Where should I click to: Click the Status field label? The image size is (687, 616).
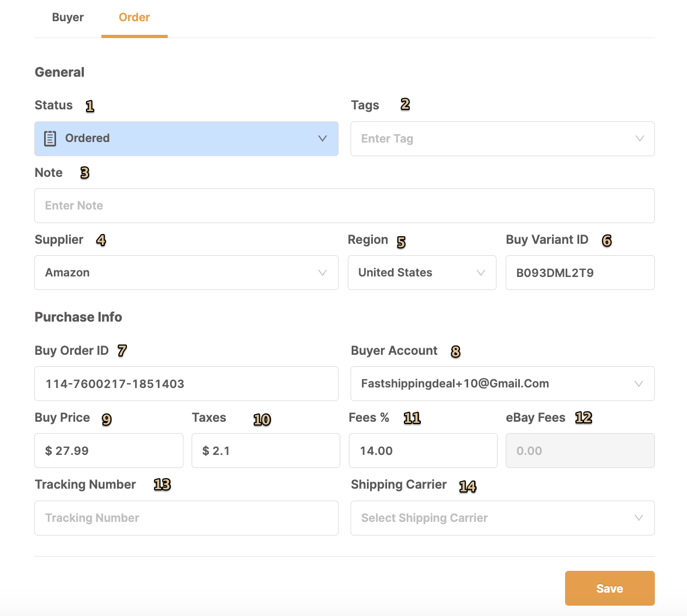click(x=54, y=106)
